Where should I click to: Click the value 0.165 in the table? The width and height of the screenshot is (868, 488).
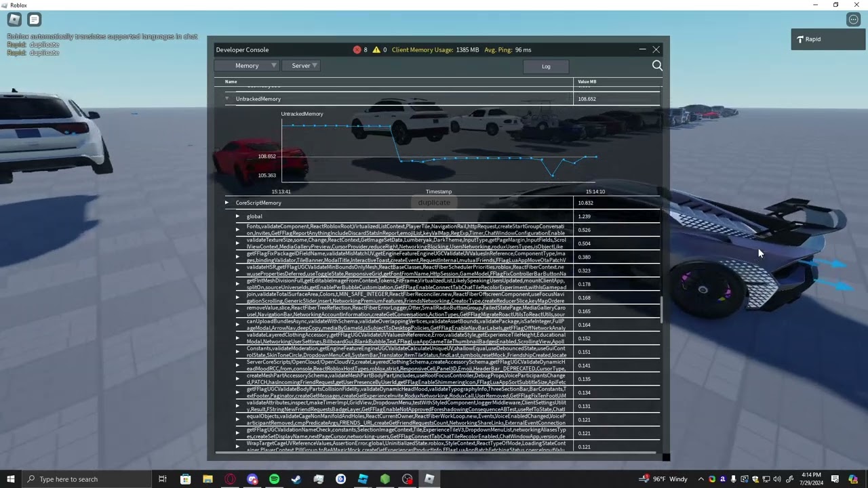point(585,311)
